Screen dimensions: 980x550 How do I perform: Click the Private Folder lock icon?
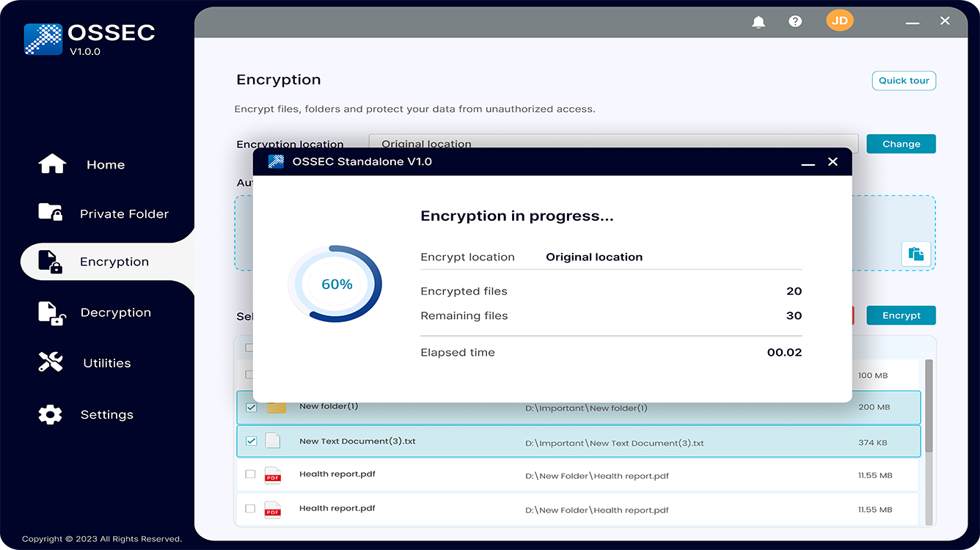click(50, 212)
